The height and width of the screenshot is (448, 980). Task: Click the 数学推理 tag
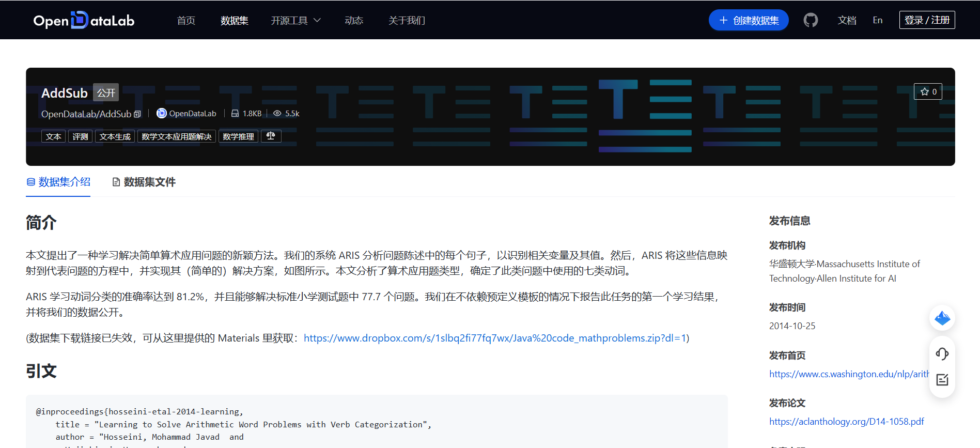pyautogui.click(x=238, y=136)
